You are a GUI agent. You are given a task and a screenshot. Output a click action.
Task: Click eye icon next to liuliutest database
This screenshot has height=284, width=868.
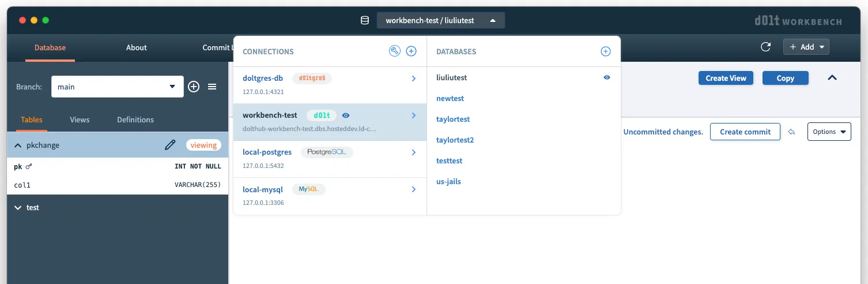[607, 77]
